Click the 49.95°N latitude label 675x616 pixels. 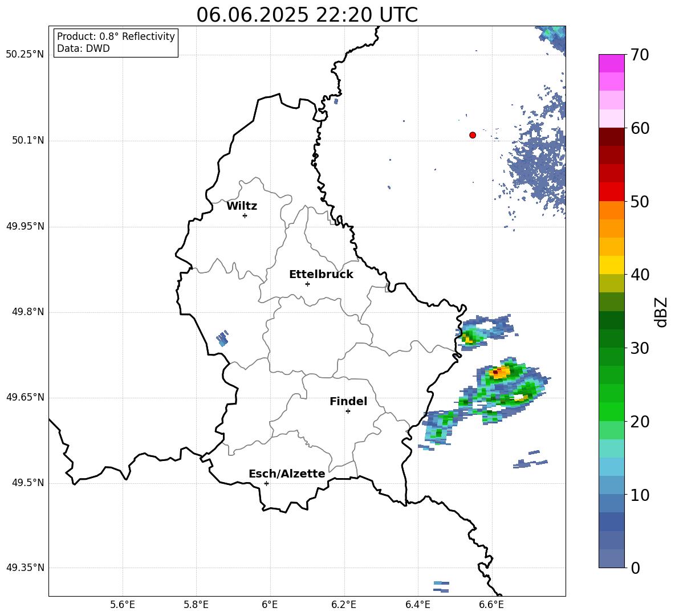pyautogui.click(x=25, y=226)
